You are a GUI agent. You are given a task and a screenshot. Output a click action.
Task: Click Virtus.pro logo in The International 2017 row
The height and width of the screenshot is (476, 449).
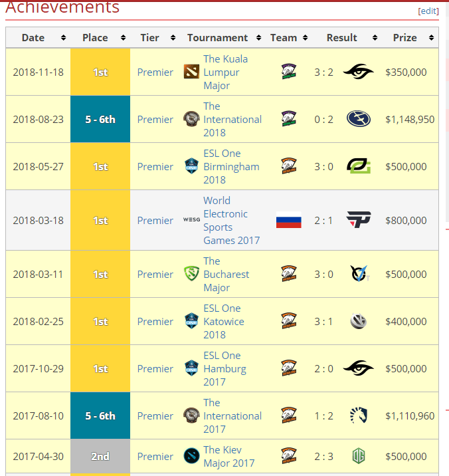[x=288, y=415]
